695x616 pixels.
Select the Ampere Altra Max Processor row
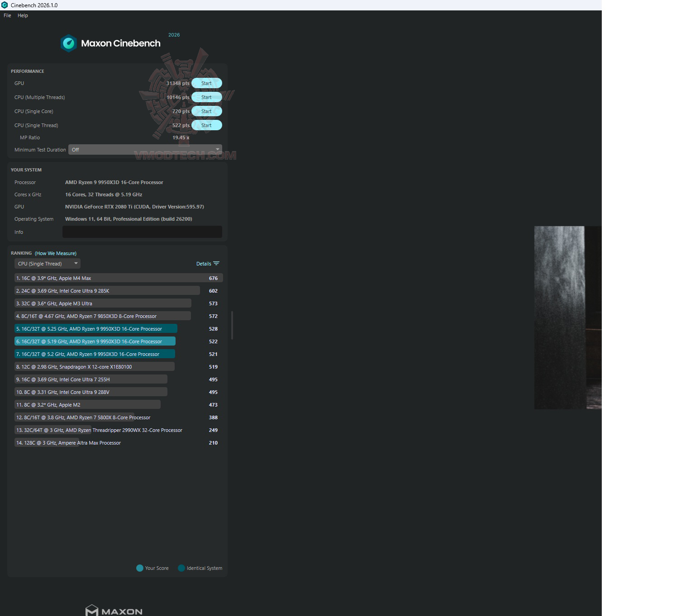tap(119, 443)
